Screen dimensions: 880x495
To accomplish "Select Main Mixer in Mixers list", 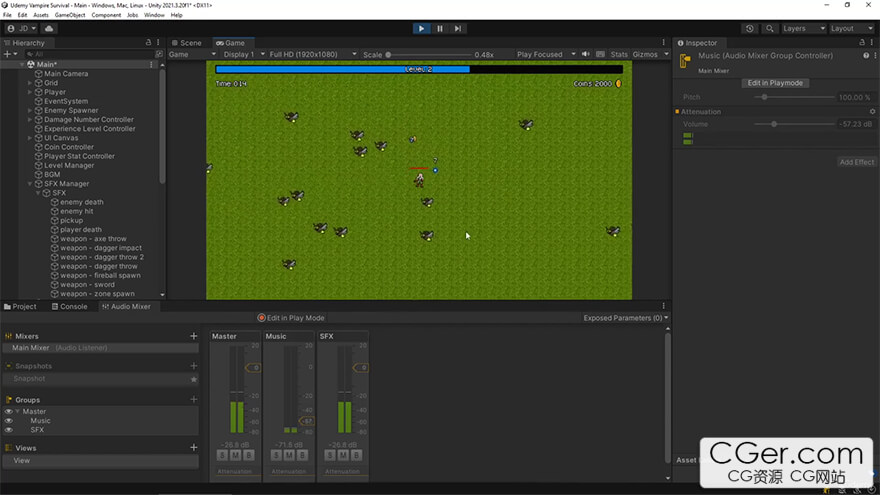I will click(x=100, y=348).
